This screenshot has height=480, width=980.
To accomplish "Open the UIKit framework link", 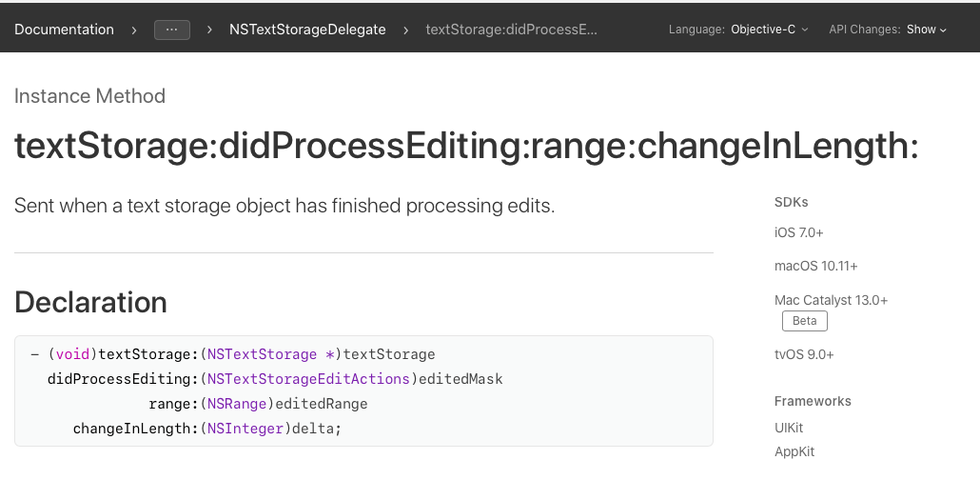I will pyautogui.click(x=789, y=428).
